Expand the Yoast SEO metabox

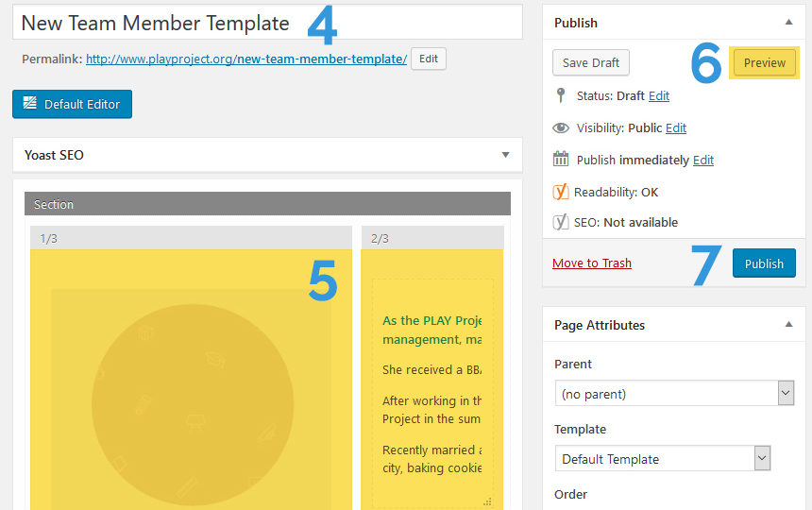(x=505, y=155)
